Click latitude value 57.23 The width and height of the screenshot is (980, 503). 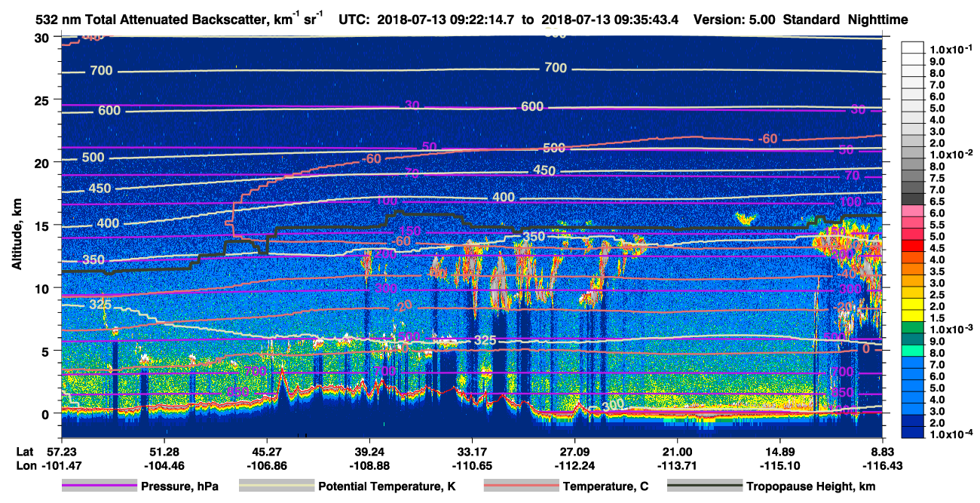(61, 452)
